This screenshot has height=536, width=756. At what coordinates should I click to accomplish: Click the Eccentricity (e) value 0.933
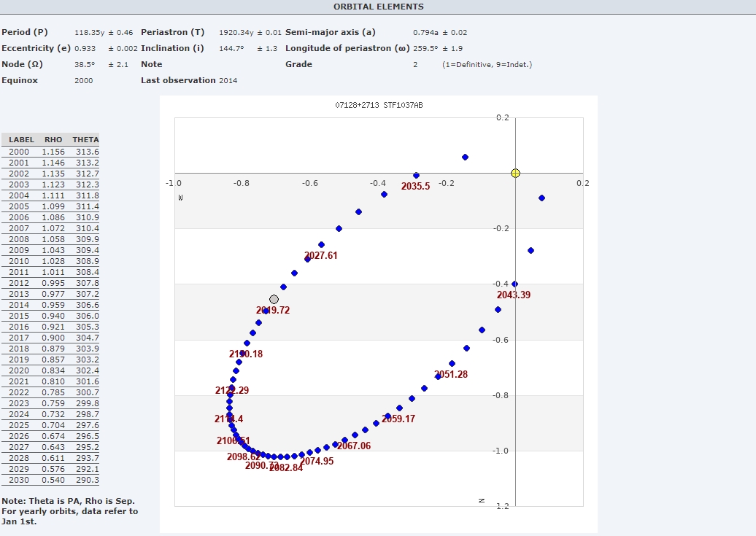point(85,48)
